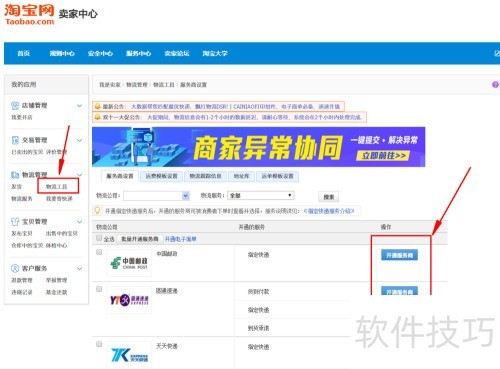Screen dimensions: 500x369
Task: Switch to the 地址库 tab
Action: tap(242, 176)
